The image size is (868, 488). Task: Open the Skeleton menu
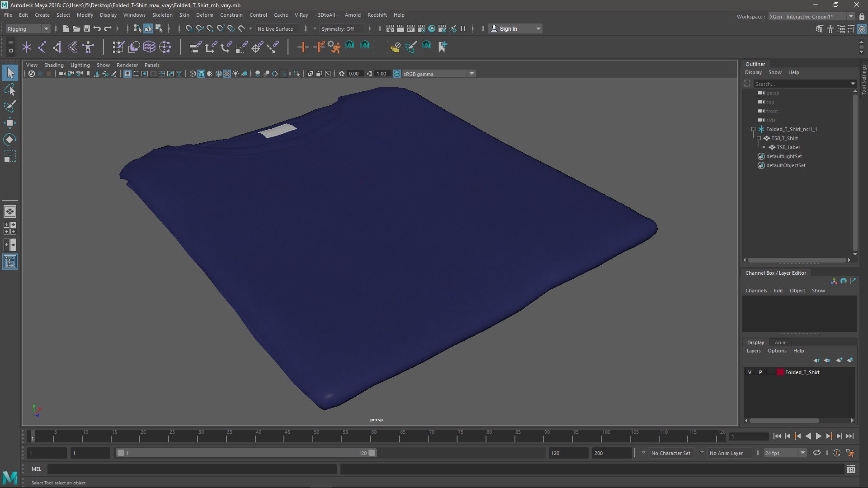click(162, 15)
